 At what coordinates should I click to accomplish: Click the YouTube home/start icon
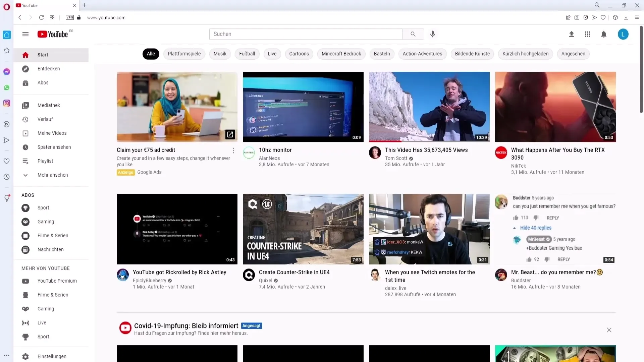click(x=25, y=54)
